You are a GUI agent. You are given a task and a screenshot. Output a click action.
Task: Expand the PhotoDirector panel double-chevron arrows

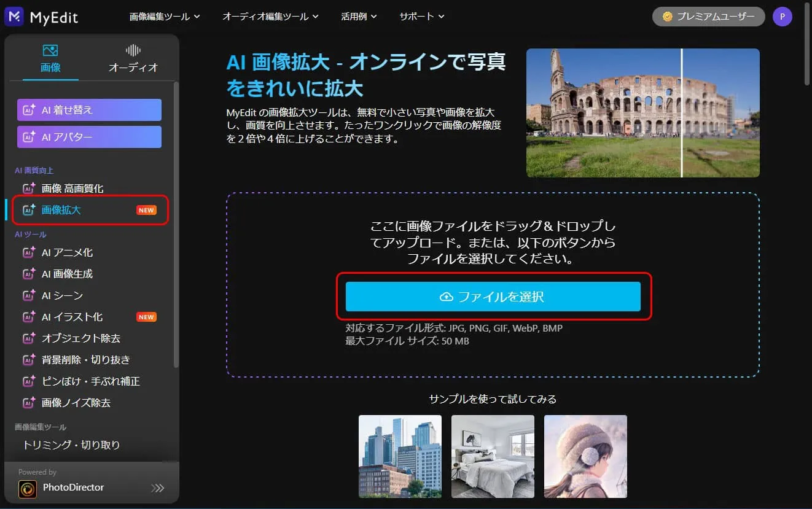pos(158,488)
